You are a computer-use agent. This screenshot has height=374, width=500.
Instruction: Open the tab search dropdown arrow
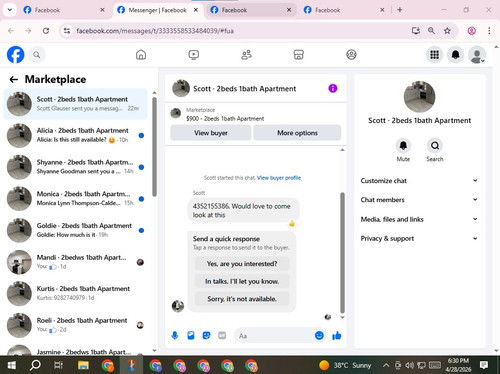[x=10, y=10]
